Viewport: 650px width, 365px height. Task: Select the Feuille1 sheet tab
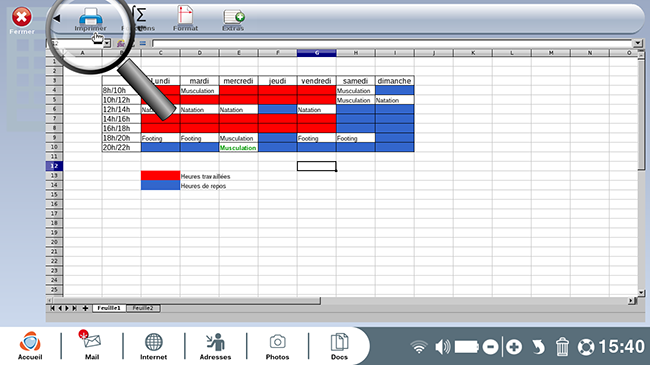tap(109, 308)
